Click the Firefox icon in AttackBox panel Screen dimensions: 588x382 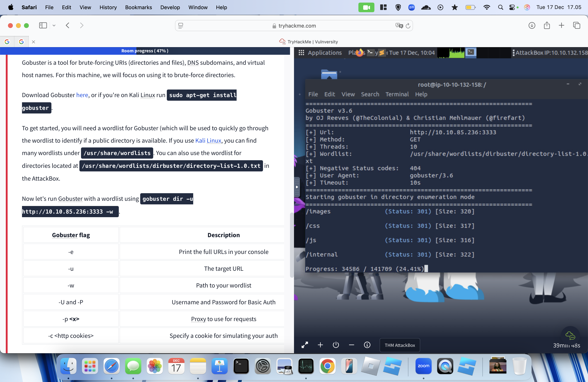[x=360, y=53]
